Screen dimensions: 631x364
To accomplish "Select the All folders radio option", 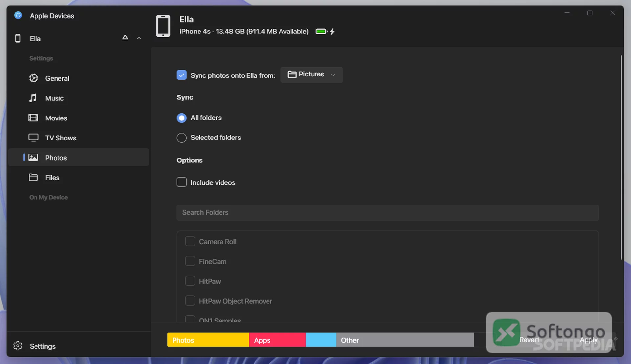I will 181,118.
